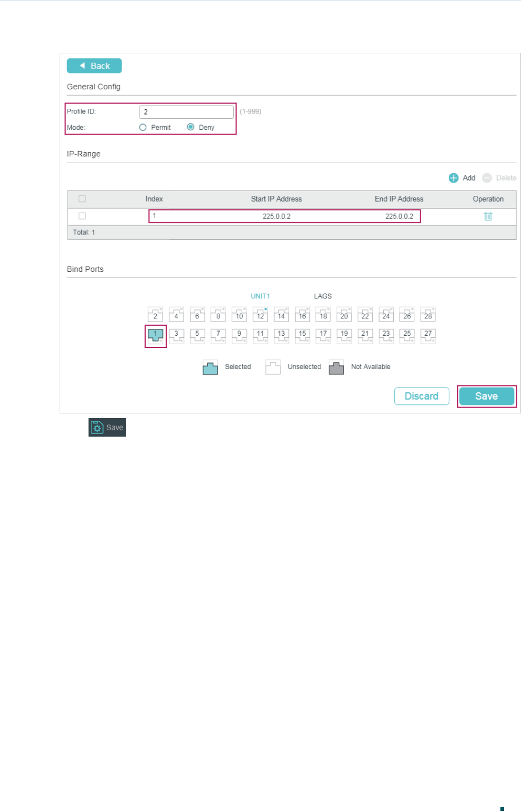Image resolution: width=521 pixels, height=812 pixels.
Task: Select port 15 in Bind Ports
Action: pos(302,335)
